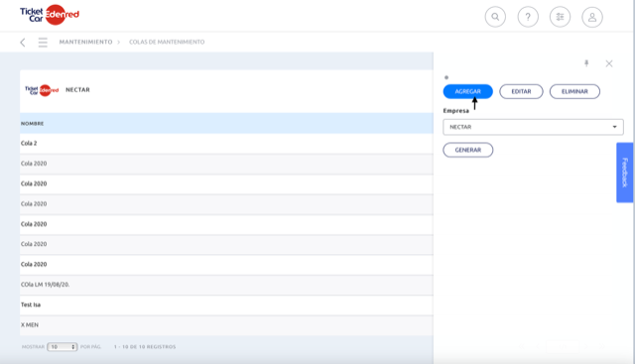This screenshot has width=635, height=364.
Task: Pin the side panel with pin icon
Action: point(586,63)
